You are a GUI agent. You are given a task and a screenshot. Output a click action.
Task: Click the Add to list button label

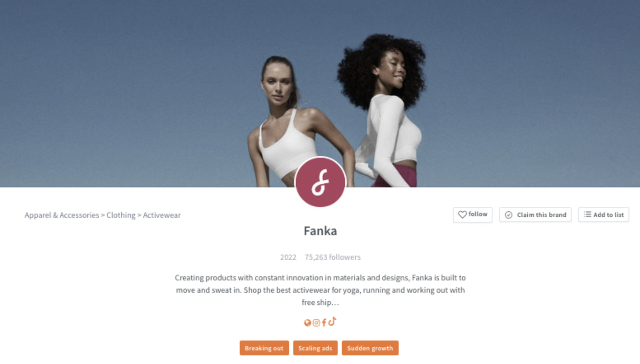click(x=608, y=215)
